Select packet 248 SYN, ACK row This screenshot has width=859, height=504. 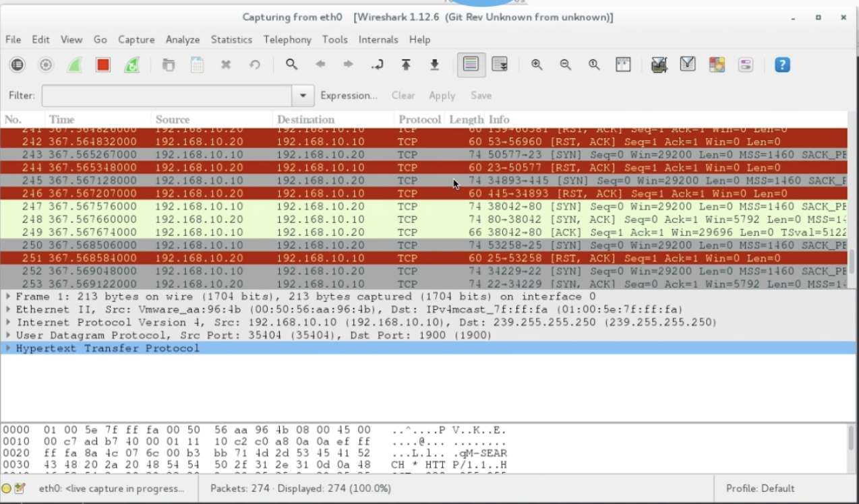click(423, 220)
